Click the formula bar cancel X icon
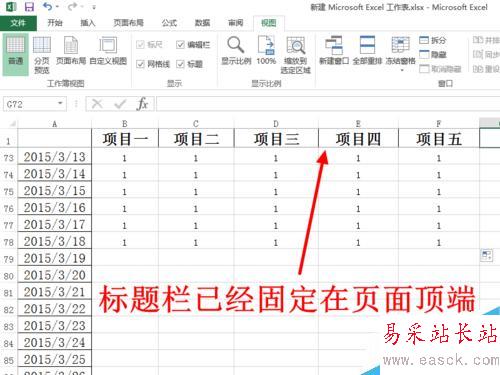Screen dimensions: 500x375 pyautogui.click(x=97, y=104)
